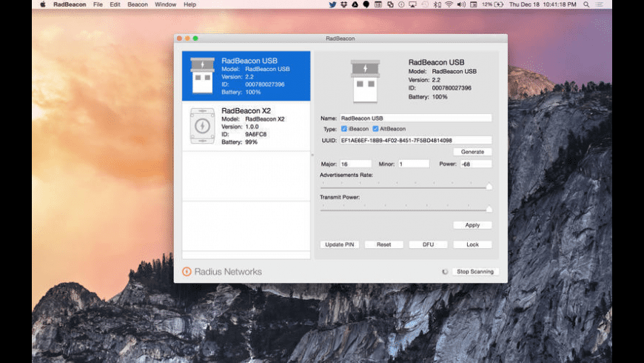Open the Wi-Fi status menu
Viewport: 644px width, 363px height.
coord(449,4)
